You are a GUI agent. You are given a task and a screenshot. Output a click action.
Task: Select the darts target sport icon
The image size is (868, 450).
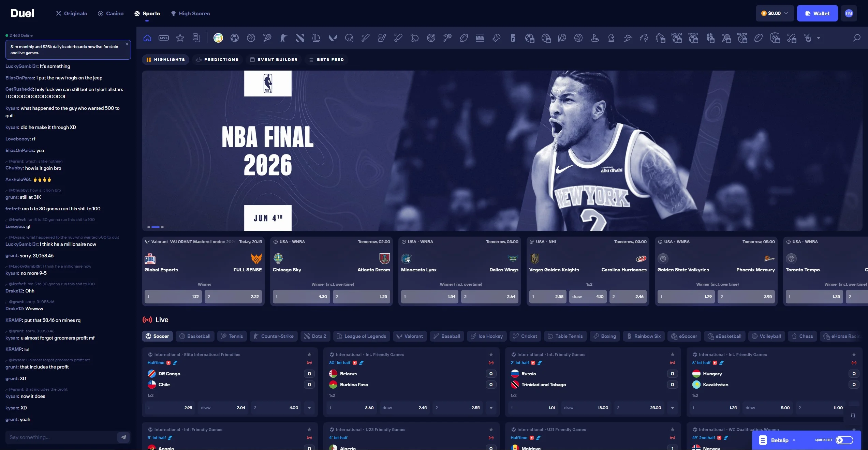click(431, 38)
